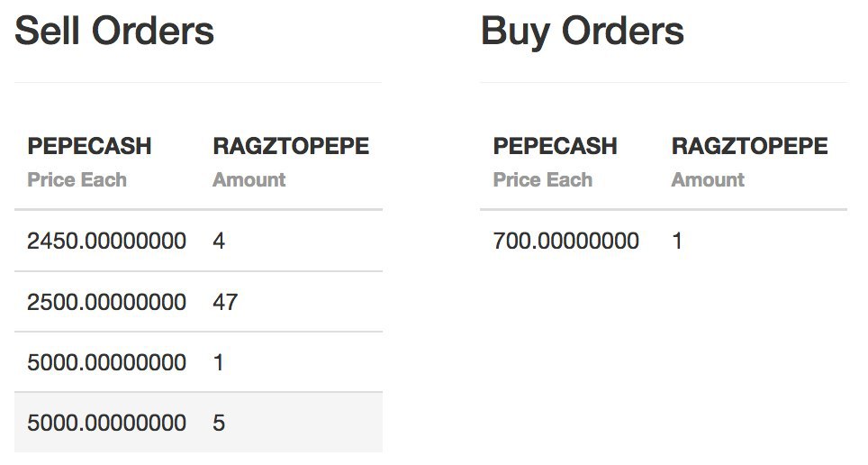Select the 700.00000000 buy order price
868x465 pixels.
[566, 242]
